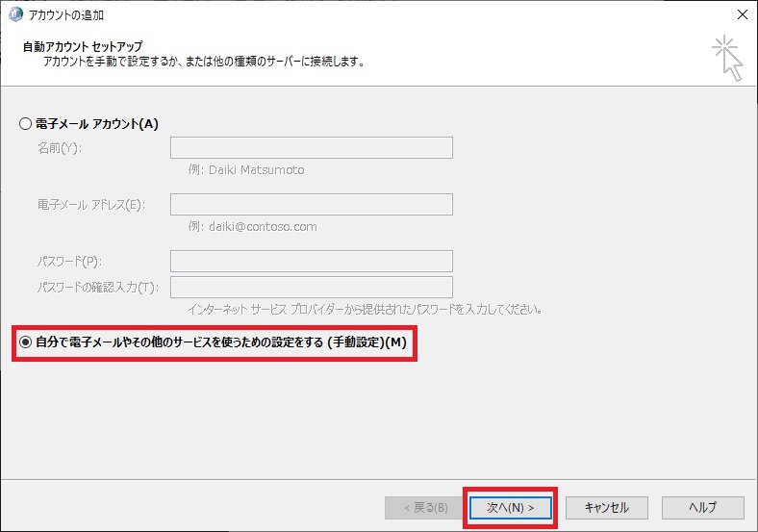The width and height of the screenshot is (758, 532).
Task: Click the パスワード(P): label
Action: pos(69,262)
